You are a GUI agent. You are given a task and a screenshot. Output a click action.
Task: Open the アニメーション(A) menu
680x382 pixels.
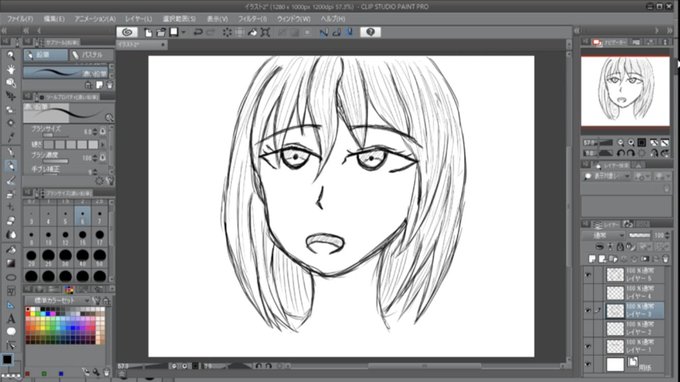95,19
